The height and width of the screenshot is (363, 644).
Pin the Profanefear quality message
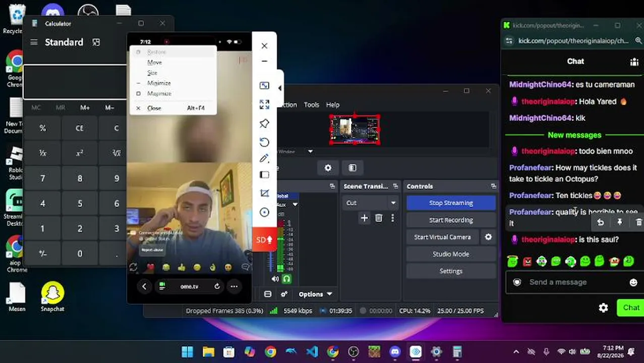click(620, 222)
